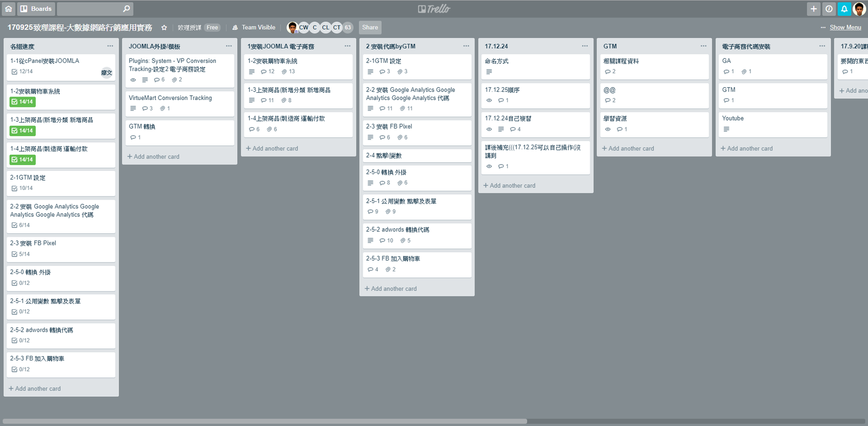
Task: Open the Boards menu
Action: (36, 9)
